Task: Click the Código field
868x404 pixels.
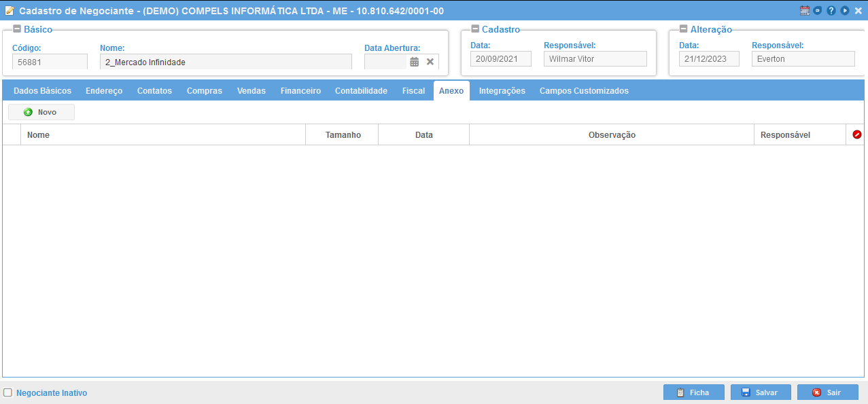Action: click(x=50, y=62)
